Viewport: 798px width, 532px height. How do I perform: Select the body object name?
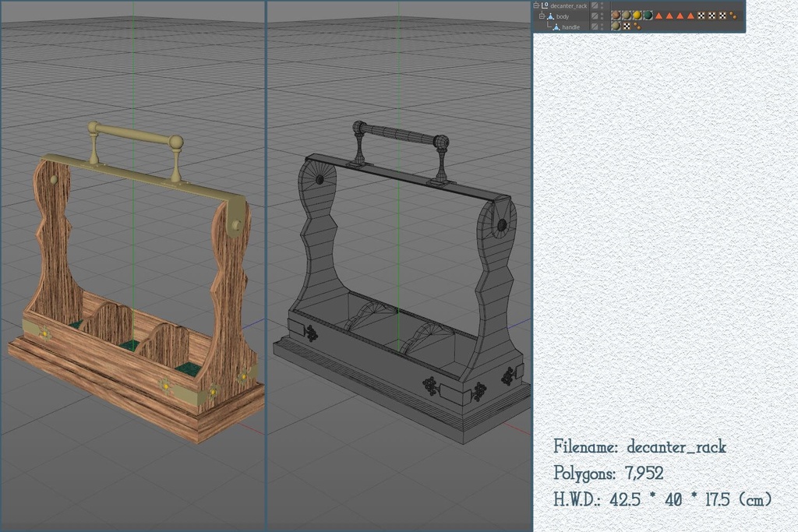coord(563,17)
